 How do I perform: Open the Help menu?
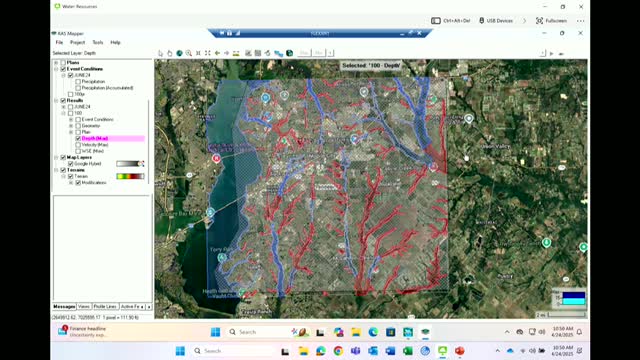(116, 42)
